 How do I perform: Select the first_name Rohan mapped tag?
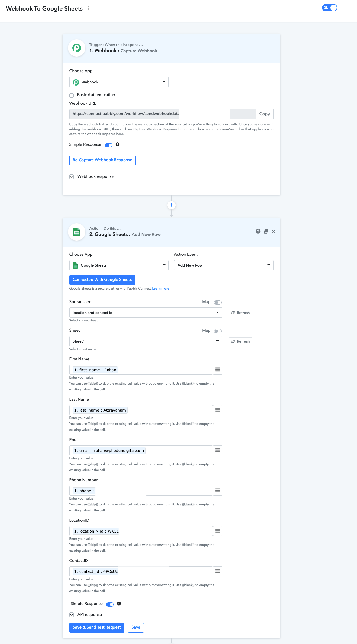pos(95,370)
